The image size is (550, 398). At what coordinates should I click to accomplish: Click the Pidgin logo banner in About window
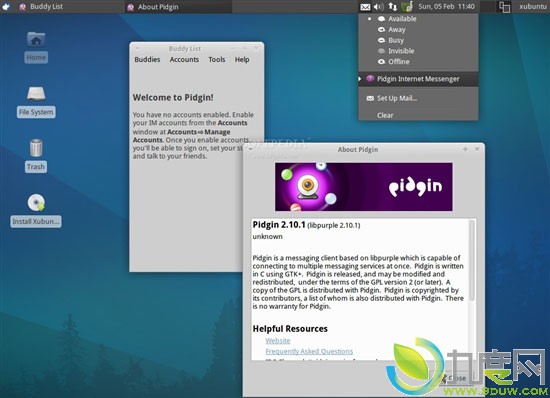[x=364, y=187]
